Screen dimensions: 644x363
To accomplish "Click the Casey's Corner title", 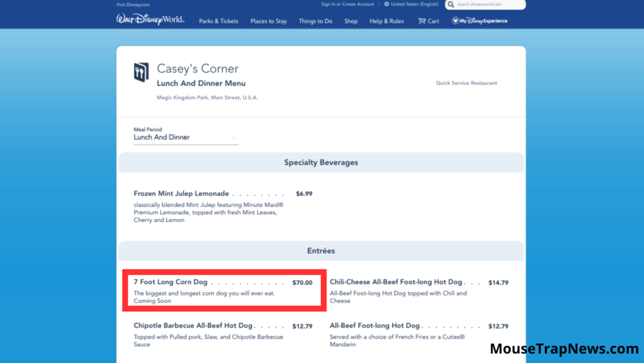I will (197, 69).
